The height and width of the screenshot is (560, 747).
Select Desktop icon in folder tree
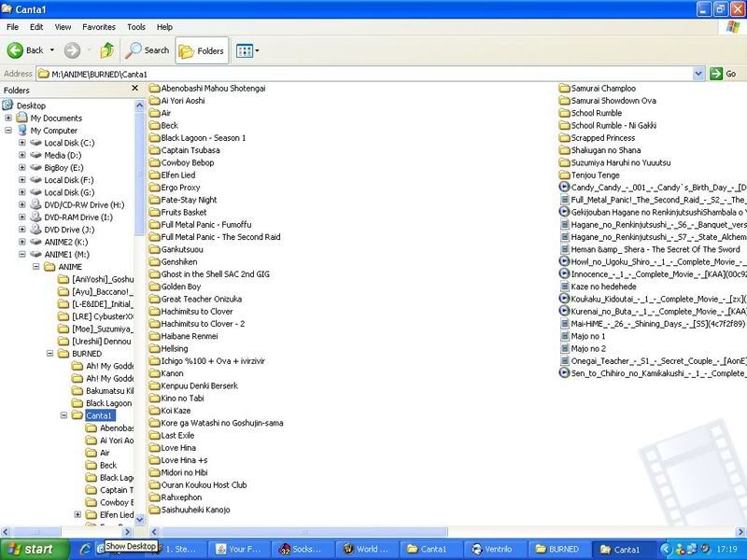[7, 105]
